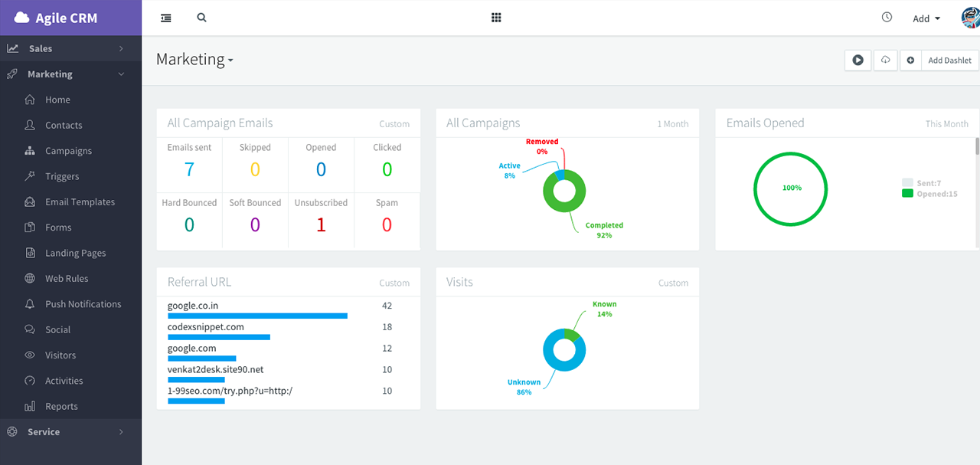Click the sidebar collapse icon
Image resolution: width=980 pixels, height=465 pixels.
point(165,17)
